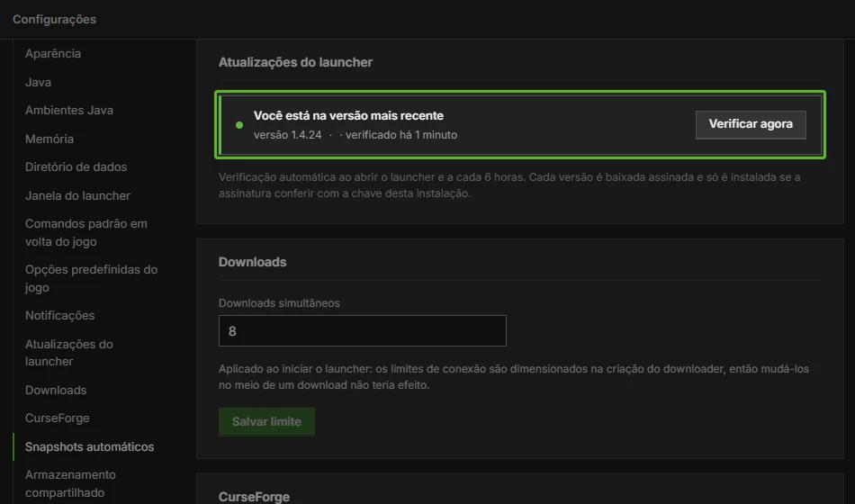Click the 'Aplicado ao iniciar o launcher' note
The height and width of the screenshot is (504, 855).
click(514, 377)
